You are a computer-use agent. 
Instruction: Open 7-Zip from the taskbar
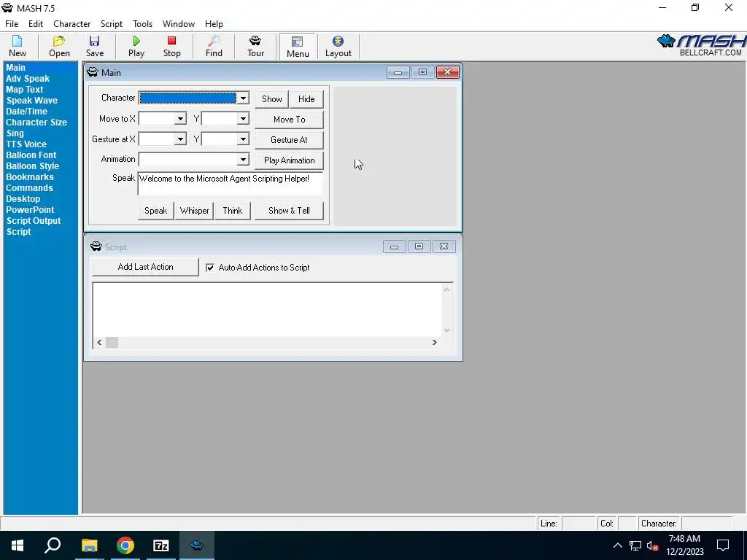click(161, 545)
